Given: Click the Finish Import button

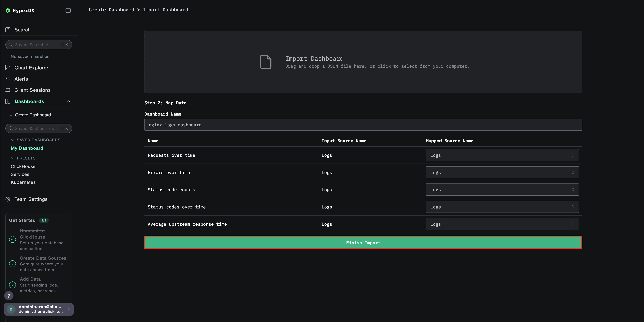Looking at the screenshot, I should pyautogui.click(x=363, y=243).
